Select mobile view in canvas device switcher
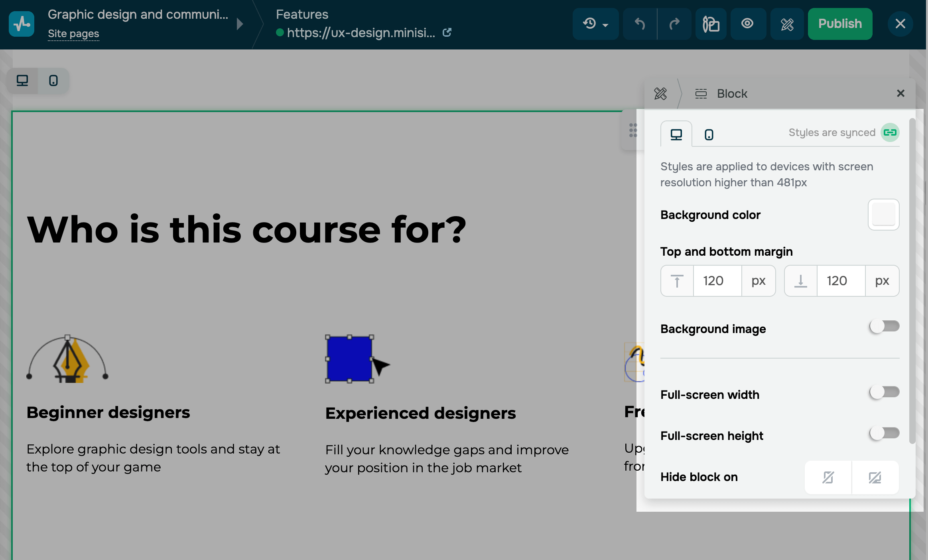 click(x=53, y=81)
